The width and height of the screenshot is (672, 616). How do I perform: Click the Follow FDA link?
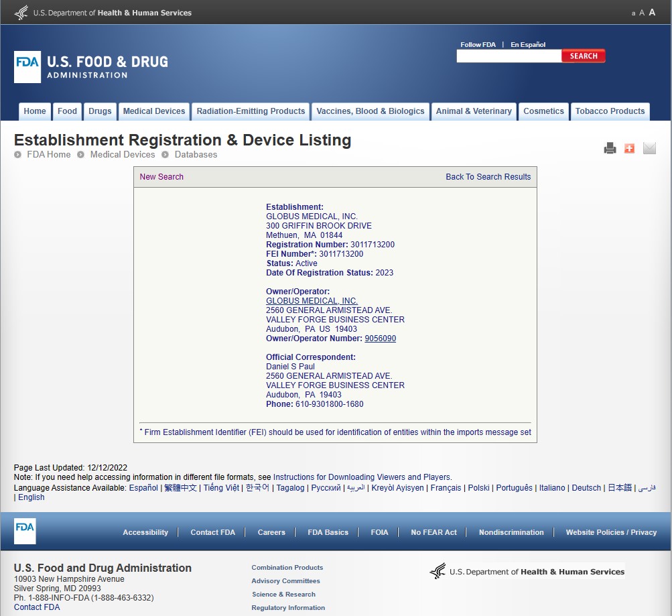click(478, 45)
